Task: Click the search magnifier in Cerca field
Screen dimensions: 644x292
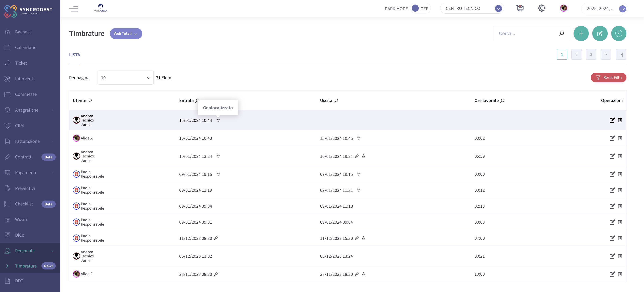Action: tap(561, 33)
